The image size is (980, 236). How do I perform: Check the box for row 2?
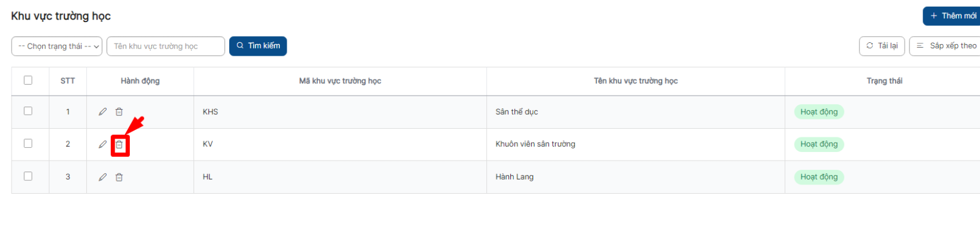coord(28,143)
